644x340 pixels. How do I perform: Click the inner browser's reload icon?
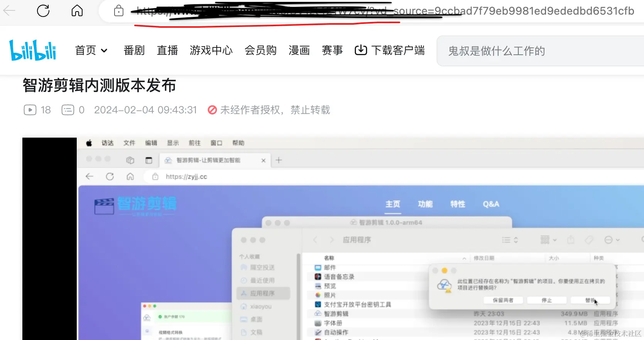coord(110,177)
